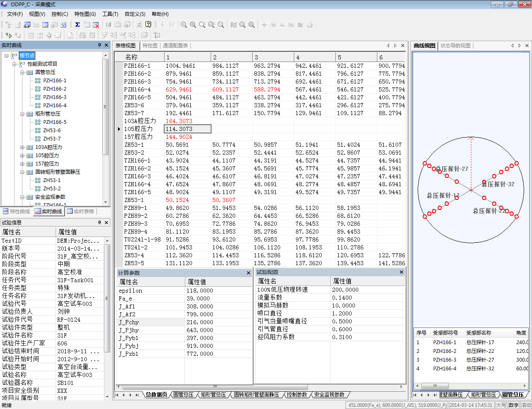Click the yellow question mark help icon
The image size is (532, 409).
click(148, 25)
